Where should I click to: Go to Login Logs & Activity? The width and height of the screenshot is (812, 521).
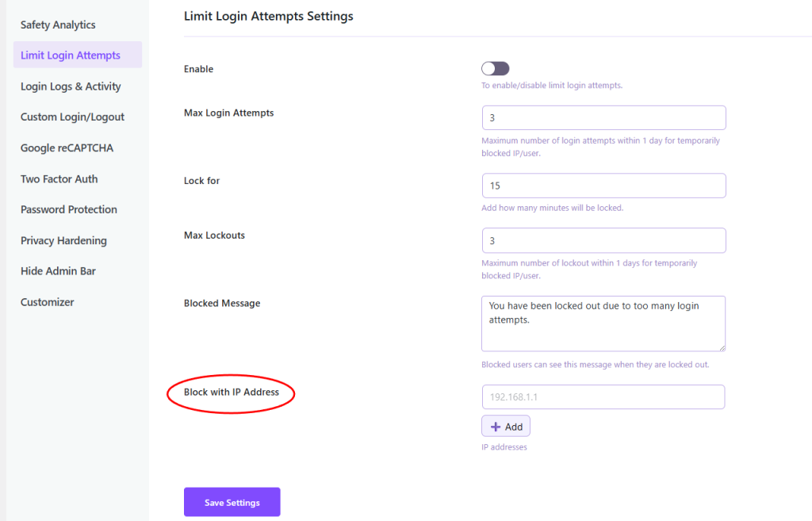(x=71, y=86)
